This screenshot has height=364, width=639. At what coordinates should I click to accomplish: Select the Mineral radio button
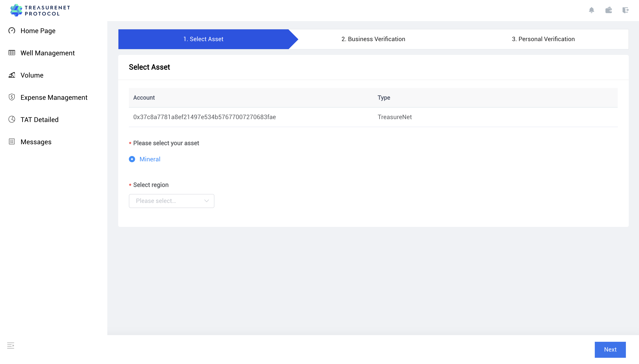click(x=132, y=159)
